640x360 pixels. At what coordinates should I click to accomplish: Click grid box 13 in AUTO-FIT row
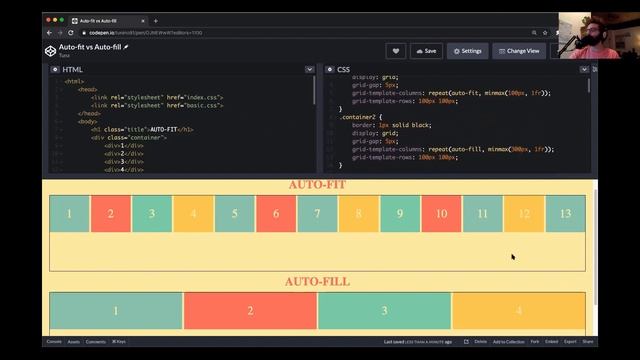click(565, 213)
